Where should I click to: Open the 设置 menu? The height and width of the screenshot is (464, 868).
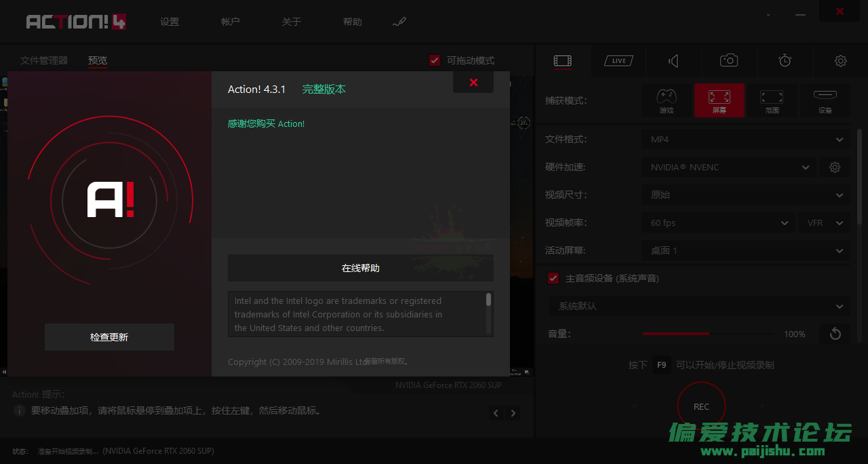(x=170, y=22)
